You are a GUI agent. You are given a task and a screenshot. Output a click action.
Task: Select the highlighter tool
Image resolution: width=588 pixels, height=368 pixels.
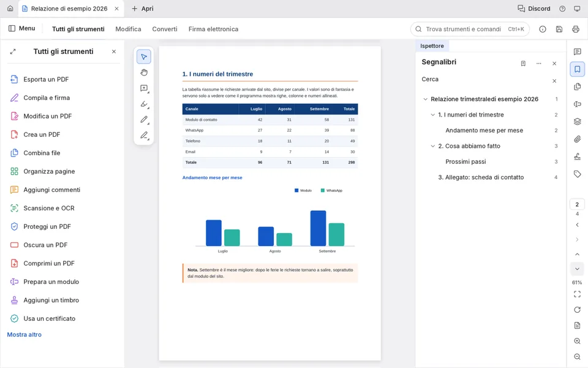(x=143, y=104)
